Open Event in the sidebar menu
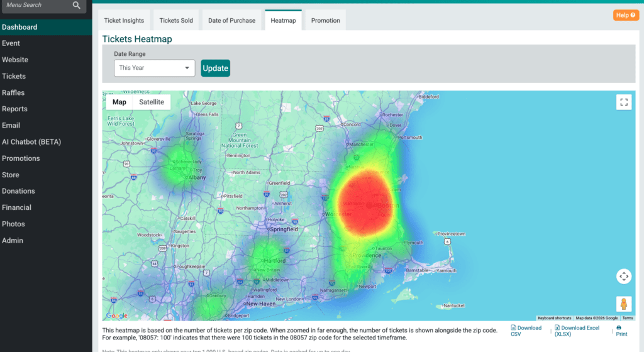Image resolution: width=644 pixels, height=352 pixels. (x=46, y=43)
